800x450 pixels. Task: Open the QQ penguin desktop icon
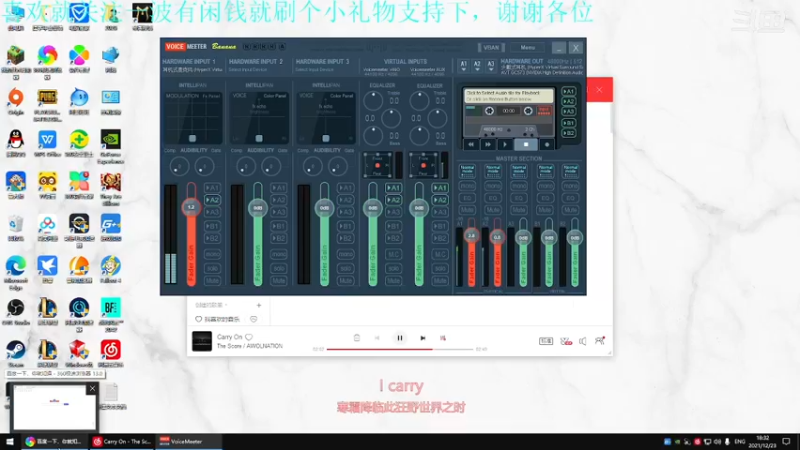(16, 143)
